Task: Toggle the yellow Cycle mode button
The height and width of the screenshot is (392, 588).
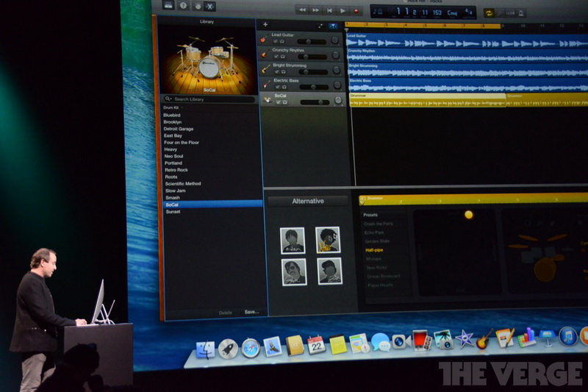Action: pos(489,13)
